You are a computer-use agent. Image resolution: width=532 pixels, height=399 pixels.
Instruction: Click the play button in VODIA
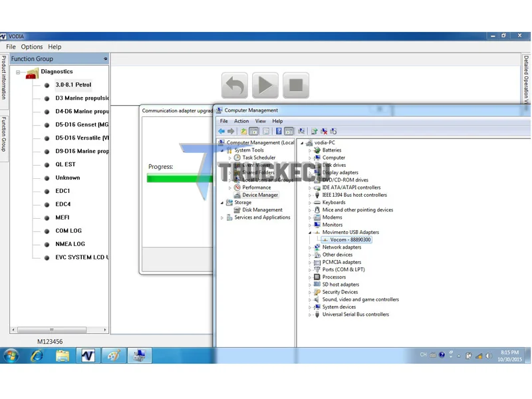pos(265,85)
